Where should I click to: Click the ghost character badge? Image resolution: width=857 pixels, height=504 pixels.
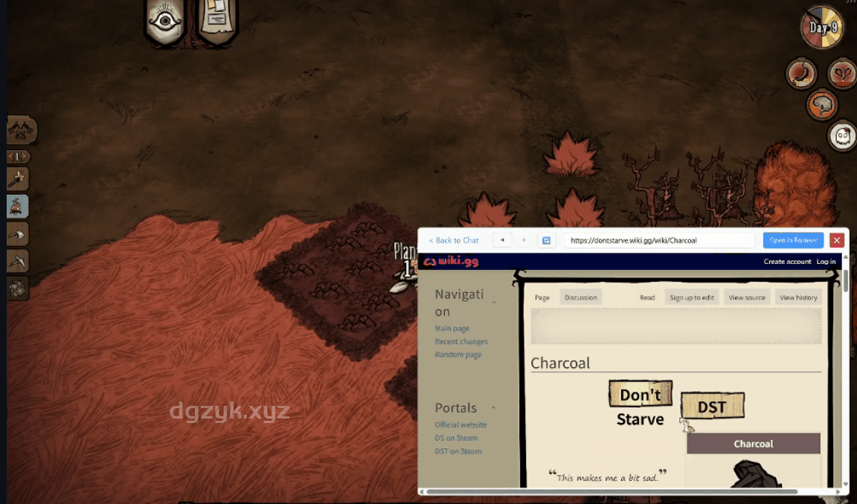pyautogui.click(x=842, y=136)
